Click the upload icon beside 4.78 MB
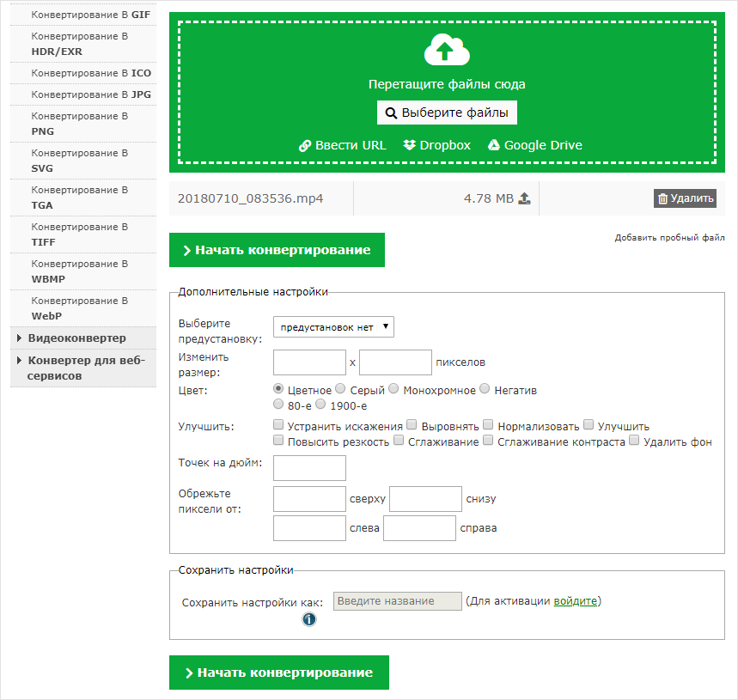738x700 pixels. (x=525, y=198)
